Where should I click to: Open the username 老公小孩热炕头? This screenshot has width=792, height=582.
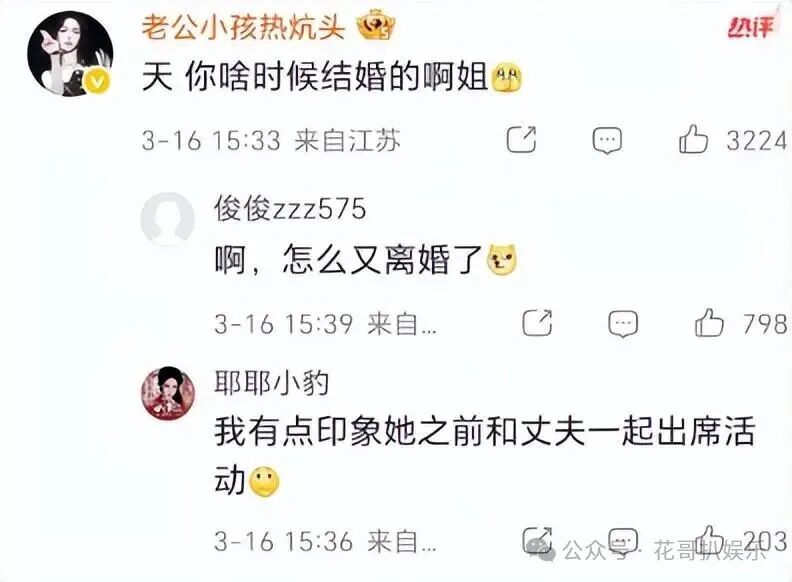pos(243,26)
